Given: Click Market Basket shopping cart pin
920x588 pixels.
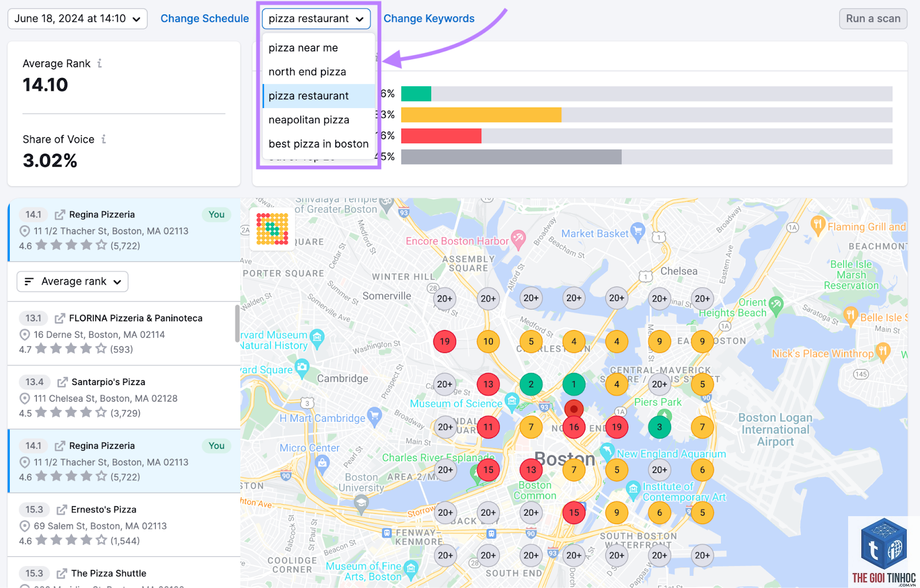Looking at the screenshot, I should pos(638,232).
